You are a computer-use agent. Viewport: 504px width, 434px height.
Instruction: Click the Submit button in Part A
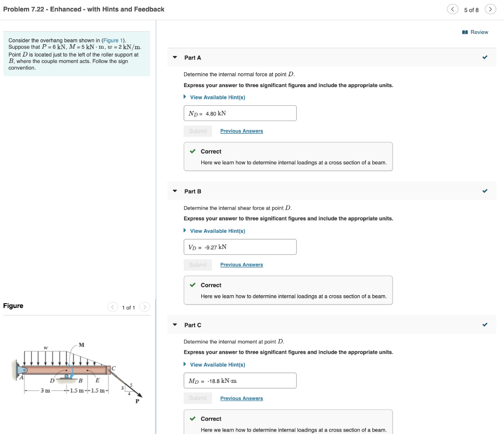(x=198, y=131)
